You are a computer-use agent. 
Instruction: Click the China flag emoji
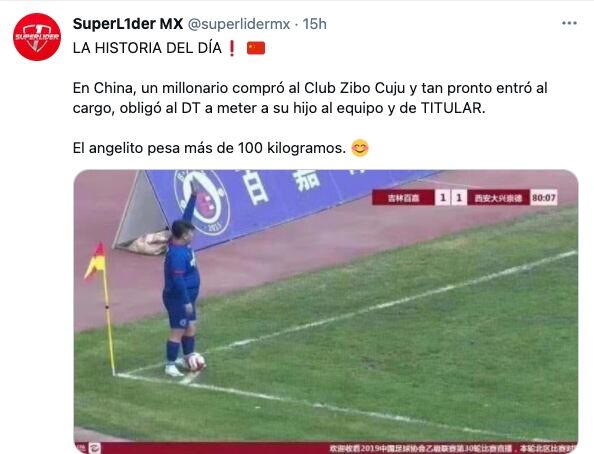click(256, 48)
